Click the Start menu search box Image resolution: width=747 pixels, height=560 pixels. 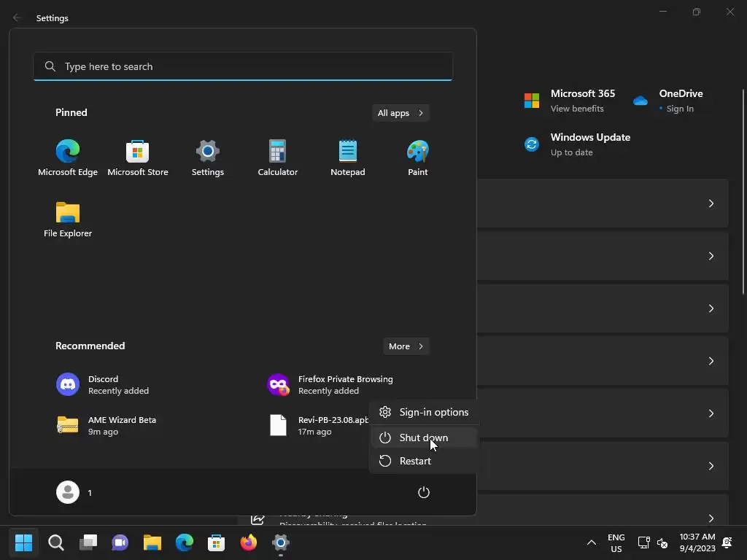tap(243, 66)
